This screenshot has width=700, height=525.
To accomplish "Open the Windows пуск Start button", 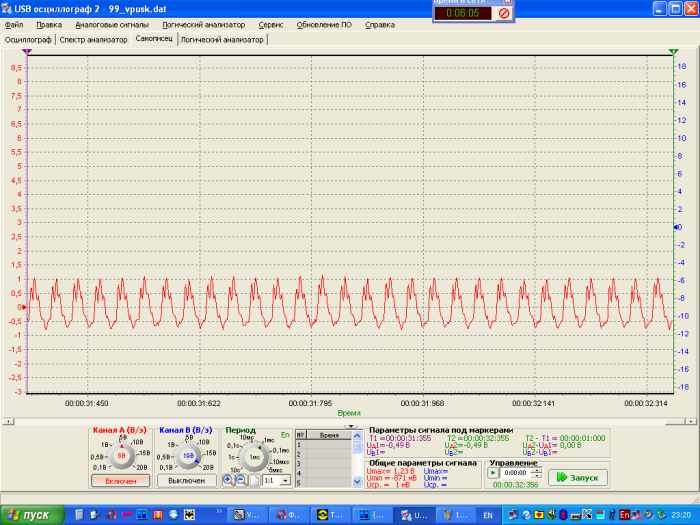I will [x=31, y=515].
